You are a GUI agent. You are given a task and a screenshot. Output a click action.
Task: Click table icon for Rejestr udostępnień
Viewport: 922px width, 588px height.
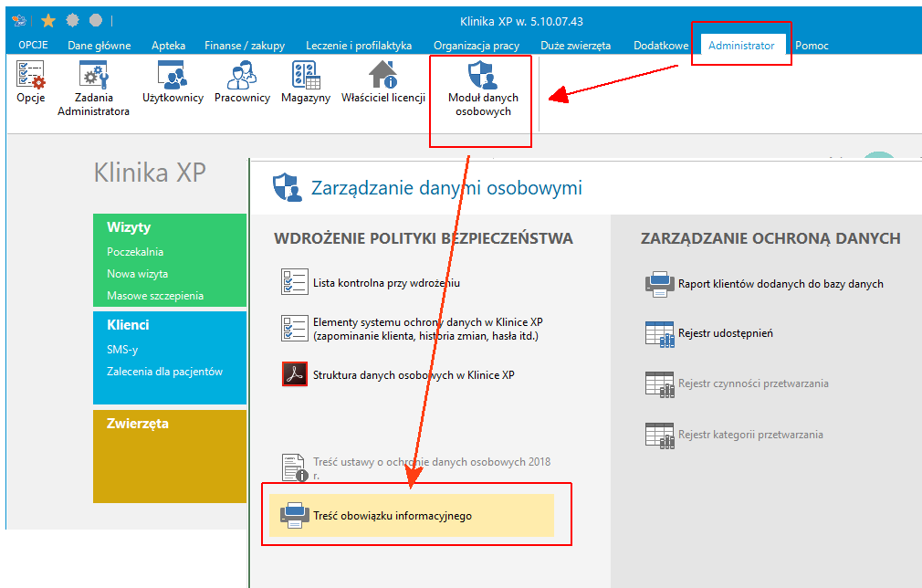(660, 334)
